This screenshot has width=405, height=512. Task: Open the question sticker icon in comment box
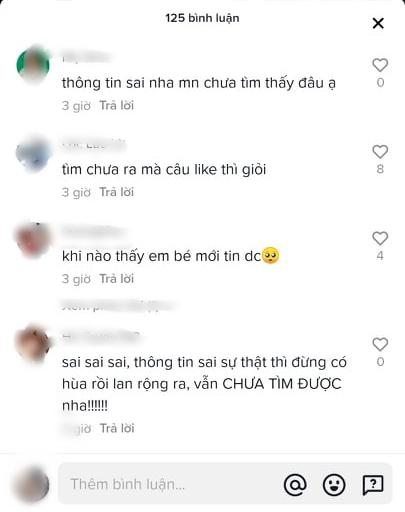point(373,484)
